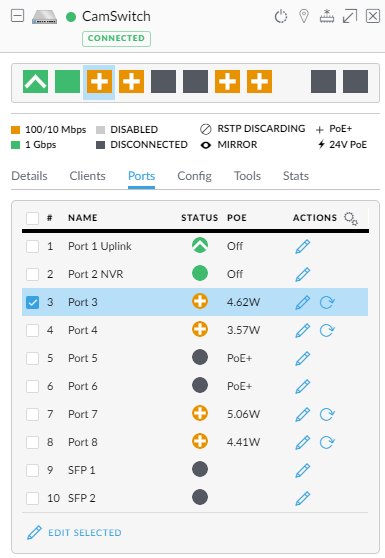385x558 pixels.
Task: Click the 4.62W PoE value
Action: click(x=243, y=302)
